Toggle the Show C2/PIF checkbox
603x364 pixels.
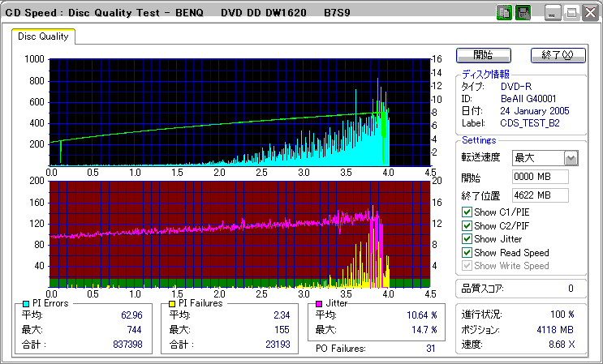[x=467, y=226]
